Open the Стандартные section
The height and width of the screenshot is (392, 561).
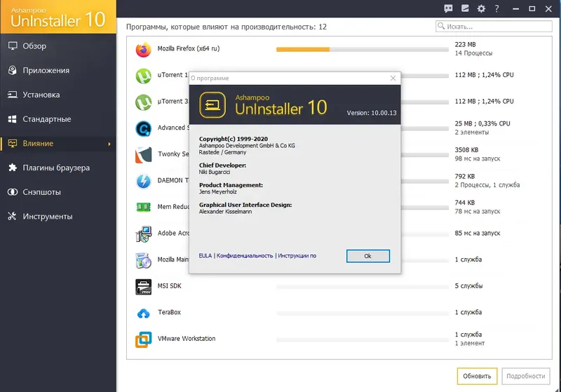[58, 119]
